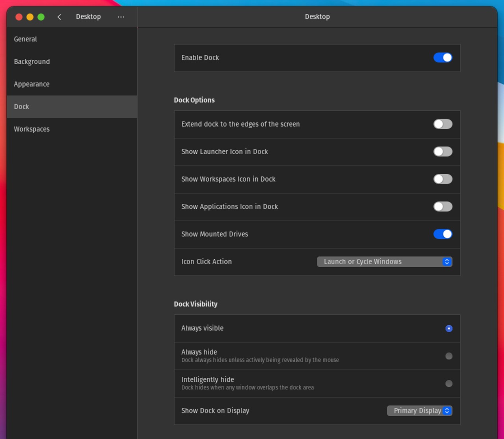Viewport: 504px width, 439px height.
Task: Click the Dock Visibility heading
Action: coord(196,304)
